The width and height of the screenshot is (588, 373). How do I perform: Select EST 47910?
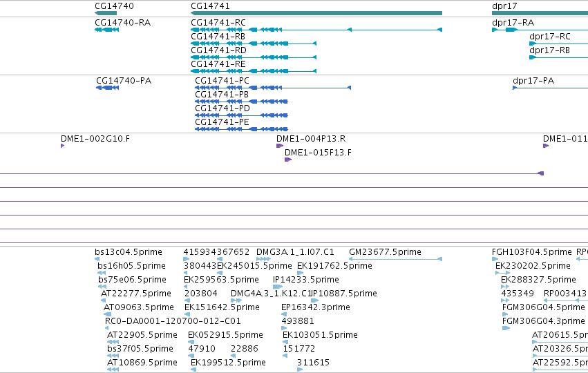coord(202,349)
